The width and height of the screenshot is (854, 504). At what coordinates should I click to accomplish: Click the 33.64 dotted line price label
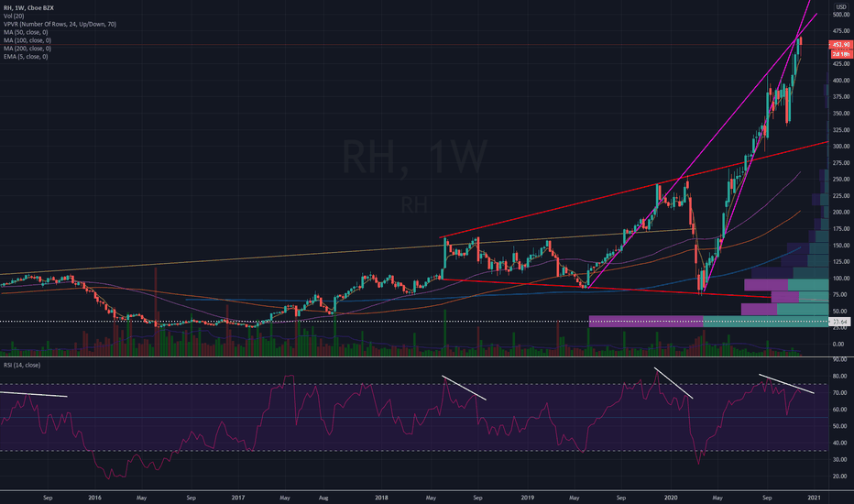pyautogui.click(x=841, y=322)
